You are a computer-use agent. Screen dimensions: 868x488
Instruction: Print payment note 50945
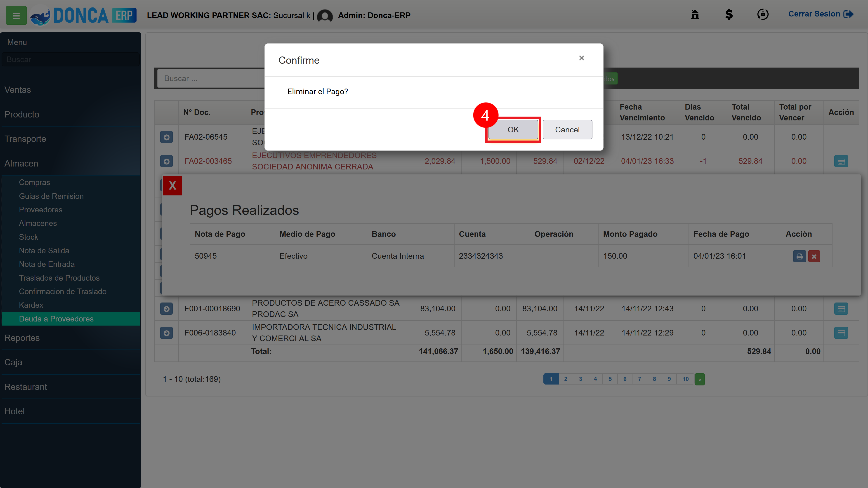click(799, 256)
